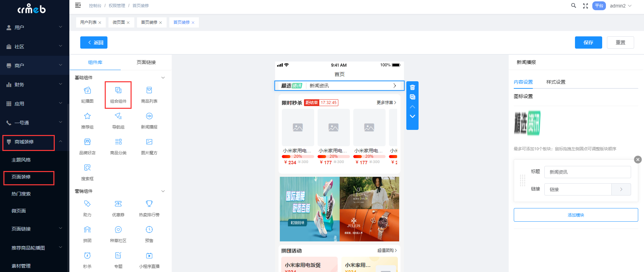644x272 pixels.
Task: Add the 搜索框 search box component
Action: point(87,172)
